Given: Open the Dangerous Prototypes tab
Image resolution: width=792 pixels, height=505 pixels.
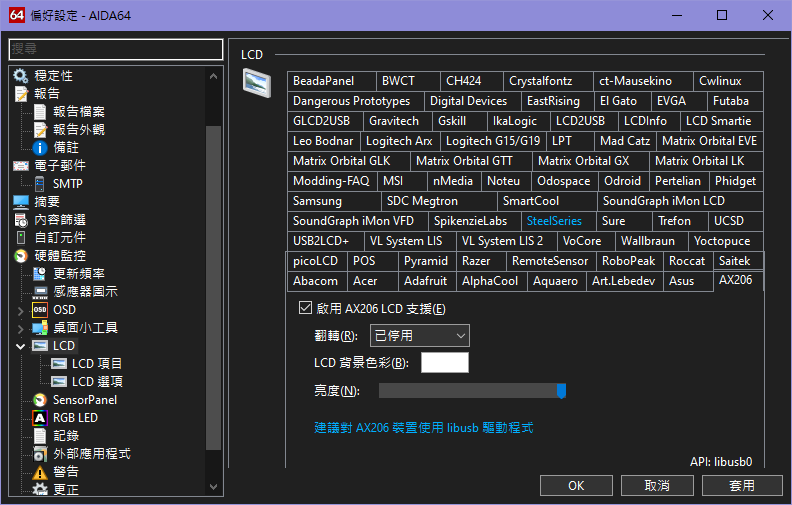Looking at the screenshot, I should (356, 101).
